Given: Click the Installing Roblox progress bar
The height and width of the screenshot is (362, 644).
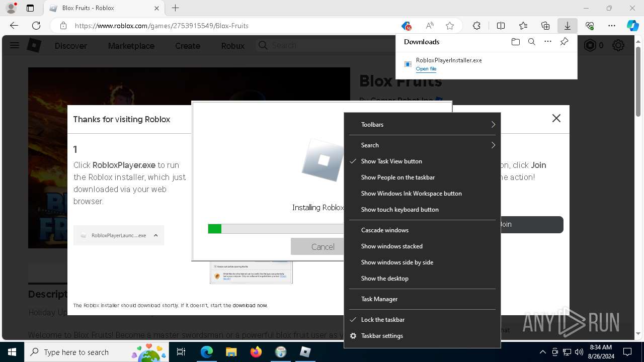Looking at the screenshot, I should (x=276, y=229).
